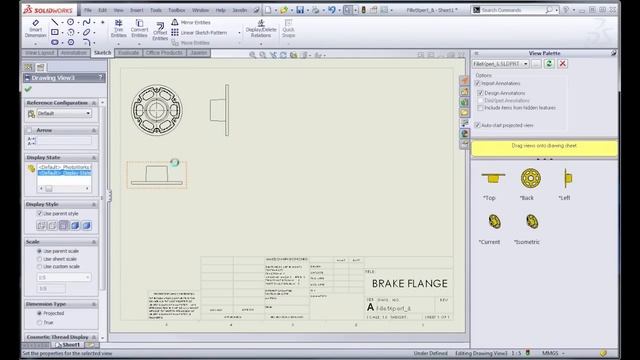The image size is (640, 360).
Task: Click the *Back view thumbnail in palette
Action: coord(531,178)
